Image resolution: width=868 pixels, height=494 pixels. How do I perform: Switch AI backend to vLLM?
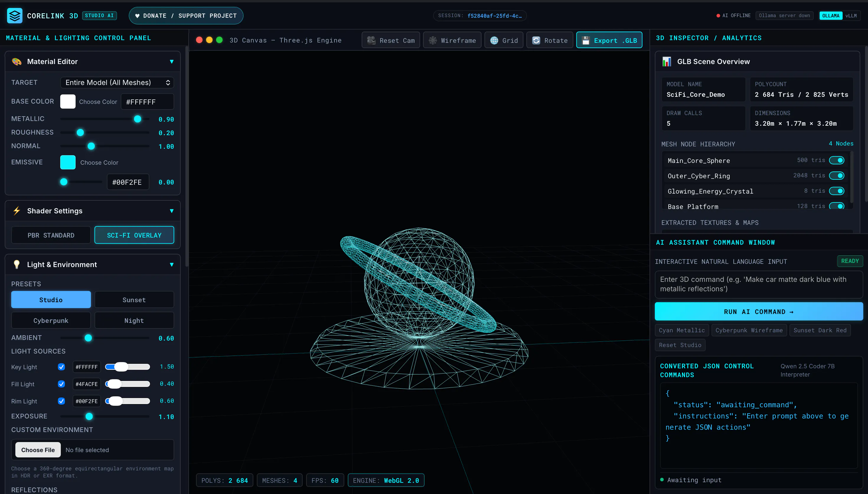(x=851, y=16)
